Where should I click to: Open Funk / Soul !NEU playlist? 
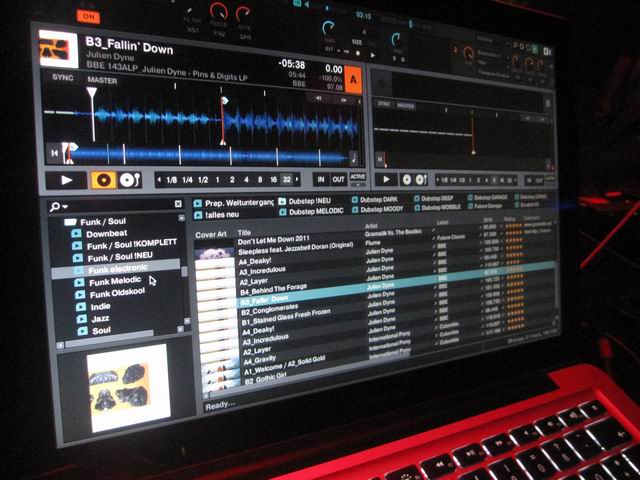pos(120,257)
